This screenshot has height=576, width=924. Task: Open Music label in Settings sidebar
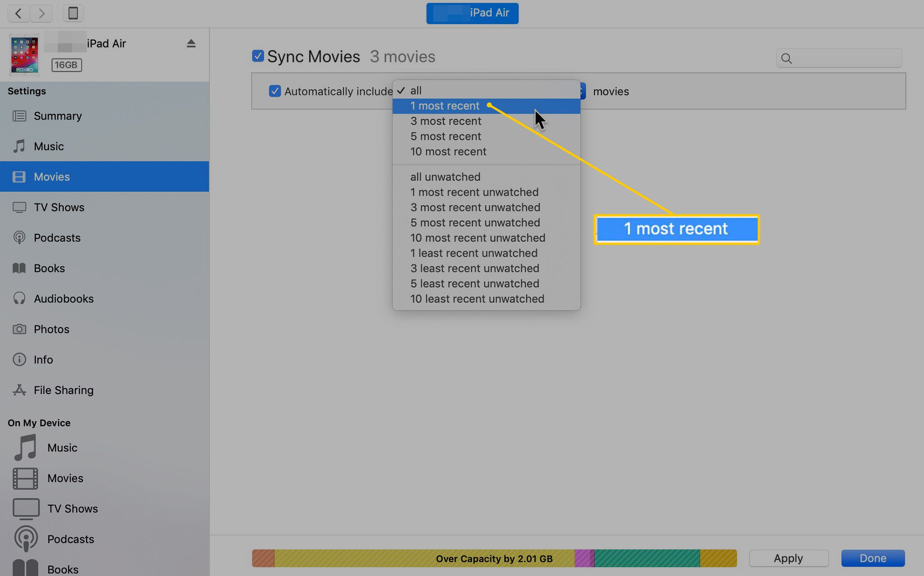pyautogui.click(x=49, y=146)
